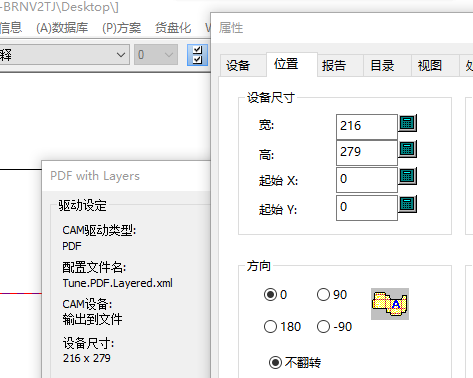Open the (P)方案 menu
The width and height of the screenshot is (473, 378).
[x=122, y=28]
